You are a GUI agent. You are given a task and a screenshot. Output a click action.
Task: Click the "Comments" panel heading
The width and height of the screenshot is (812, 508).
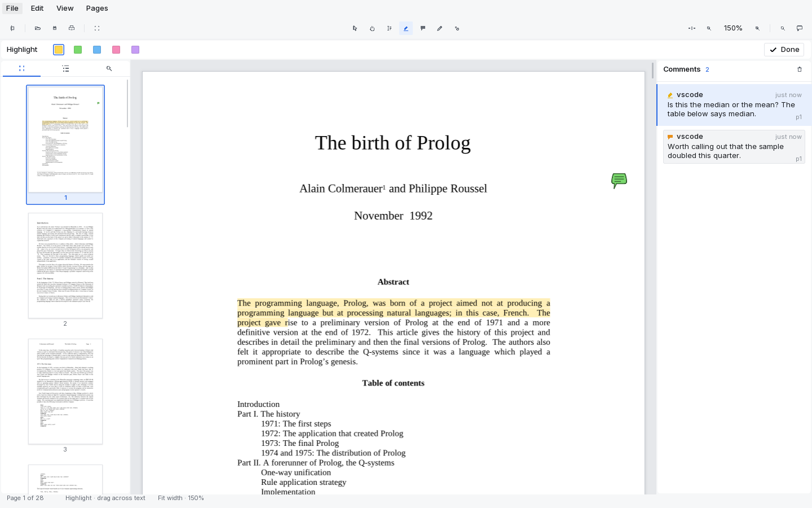[682, 69]
